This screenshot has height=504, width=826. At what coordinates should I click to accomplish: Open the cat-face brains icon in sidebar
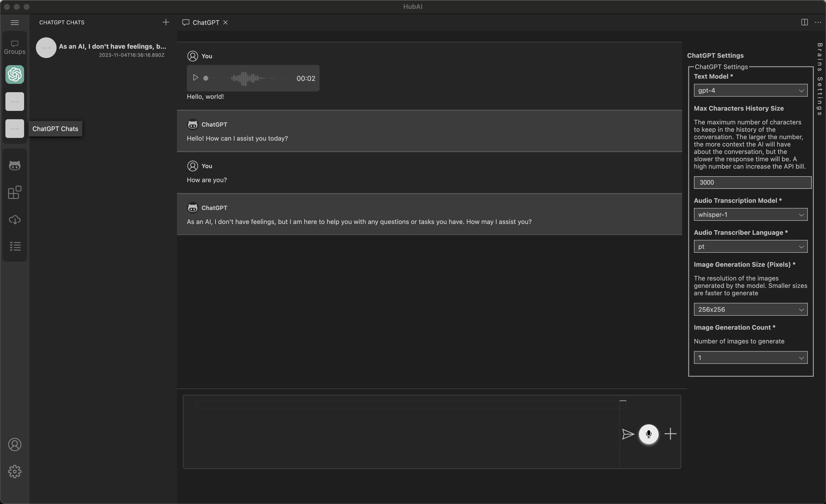15,165
